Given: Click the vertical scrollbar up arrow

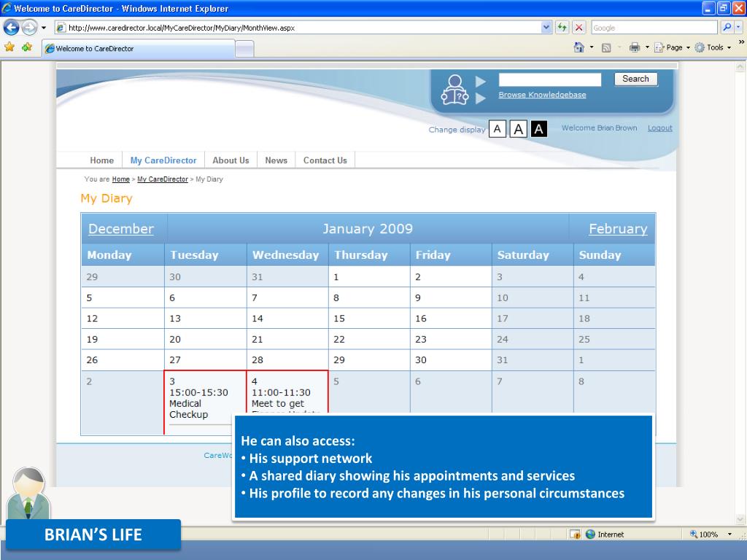Looking at the screenshot, I should [740, 66].
